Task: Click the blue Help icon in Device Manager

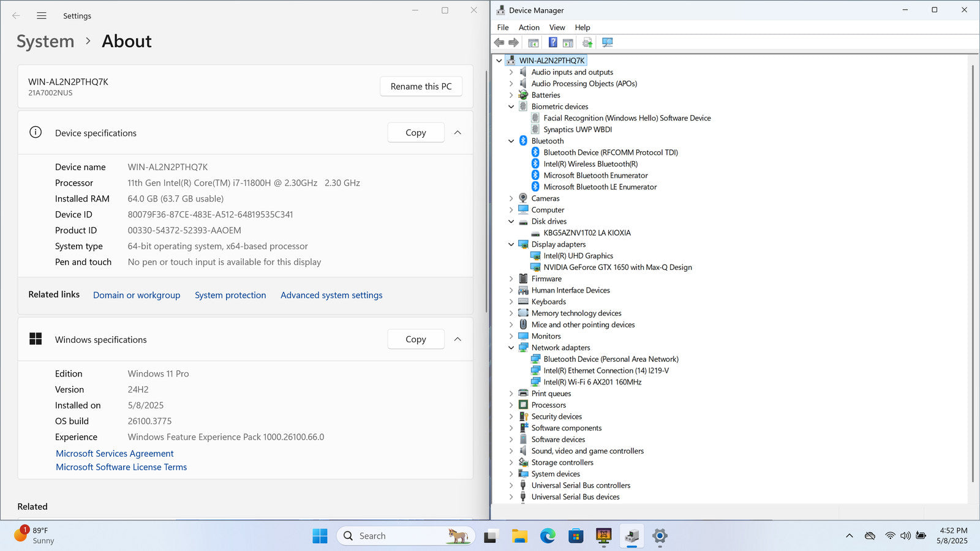Action: (x=552, y=42)
